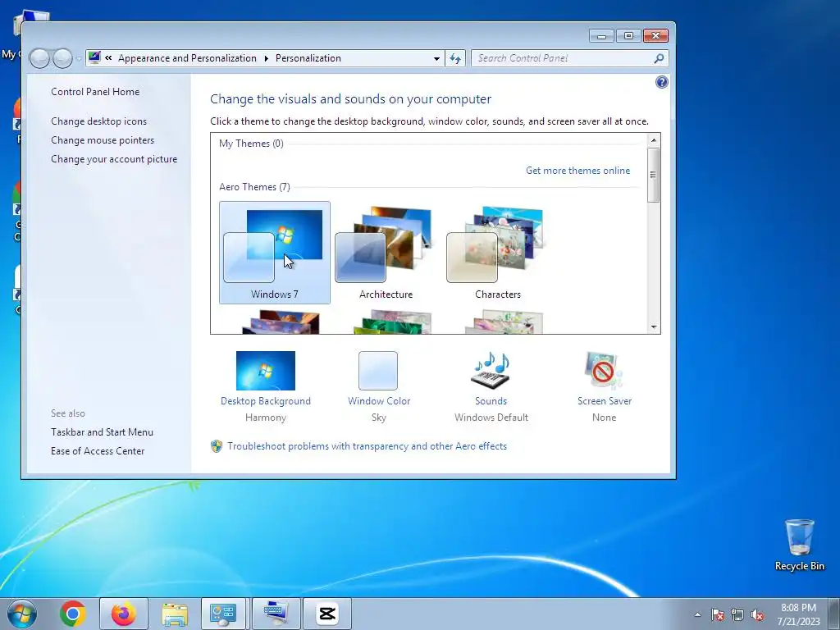This screenshot has height=630, width=840.
Task: Open the Window Color swatch icon
Action: (378, 370)
